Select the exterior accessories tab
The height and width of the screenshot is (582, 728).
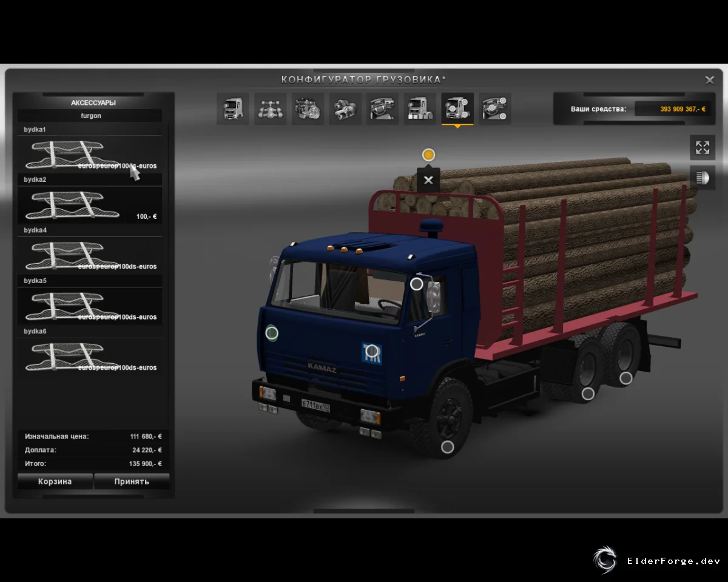coord(458,109)
